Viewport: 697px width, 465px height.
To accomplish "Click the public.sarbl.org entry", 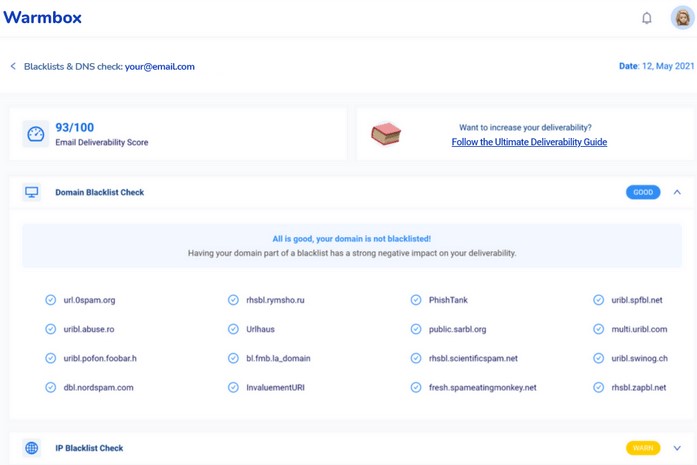I will click(457, 329).
